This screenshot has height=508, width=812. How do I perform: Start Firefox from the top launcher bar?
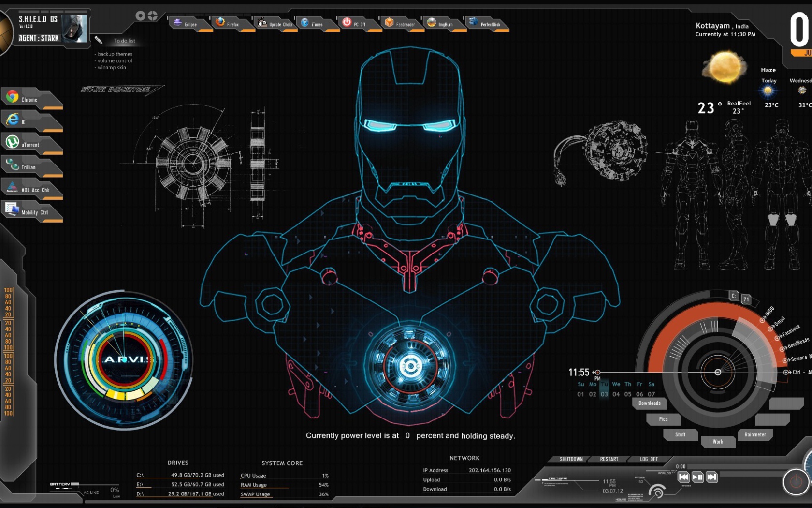[x=220, y=22]
